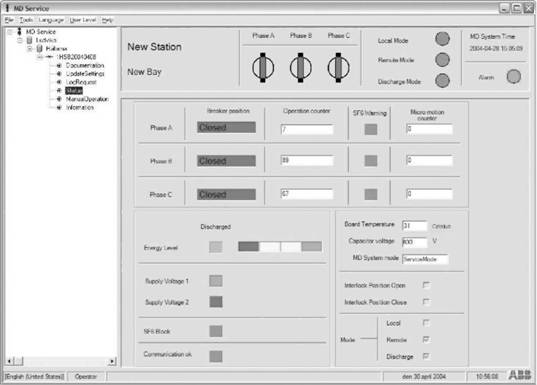Viewport: 537px width, 385px height.
Task: Toggle the Discharge mode checkbox
Action: tap(426, 356)
